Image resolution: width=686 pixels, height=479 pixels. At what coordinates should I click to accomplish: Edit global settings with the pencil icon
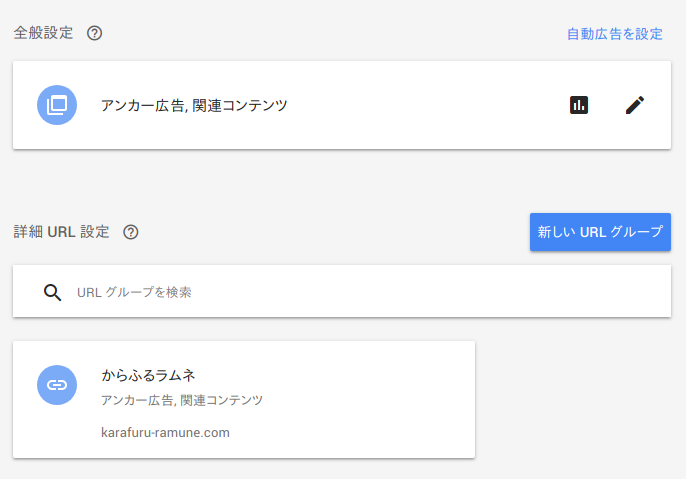click(635, 105)
